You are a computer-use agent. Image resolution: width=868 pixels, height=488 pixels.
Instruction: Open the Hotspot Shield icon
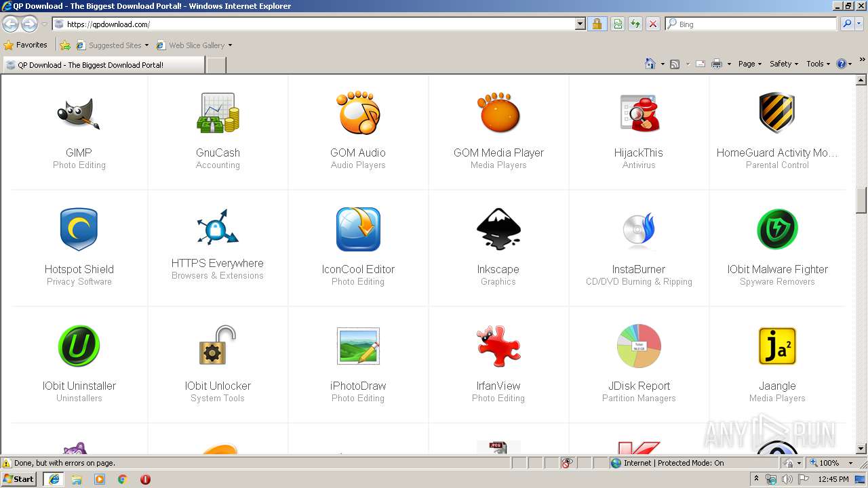79,230
